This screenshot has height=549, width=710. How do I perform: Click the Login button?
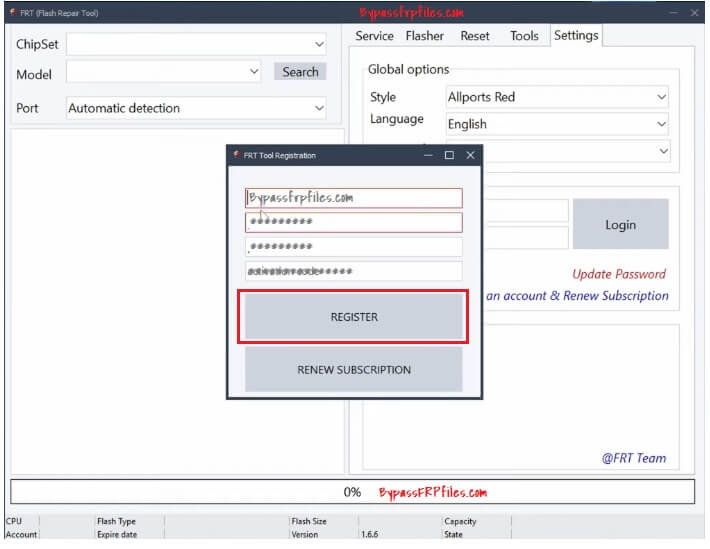[x=620, y=224]
